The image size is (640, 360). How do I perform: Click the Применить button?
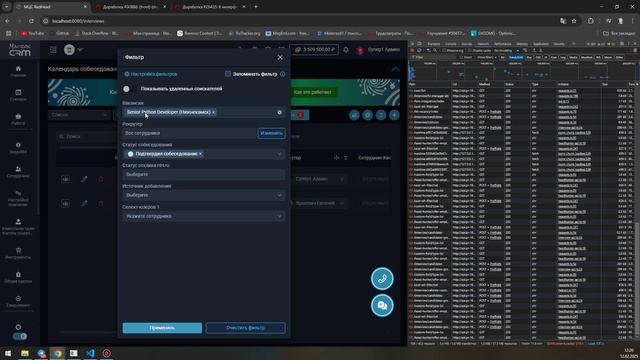[162, 328]
